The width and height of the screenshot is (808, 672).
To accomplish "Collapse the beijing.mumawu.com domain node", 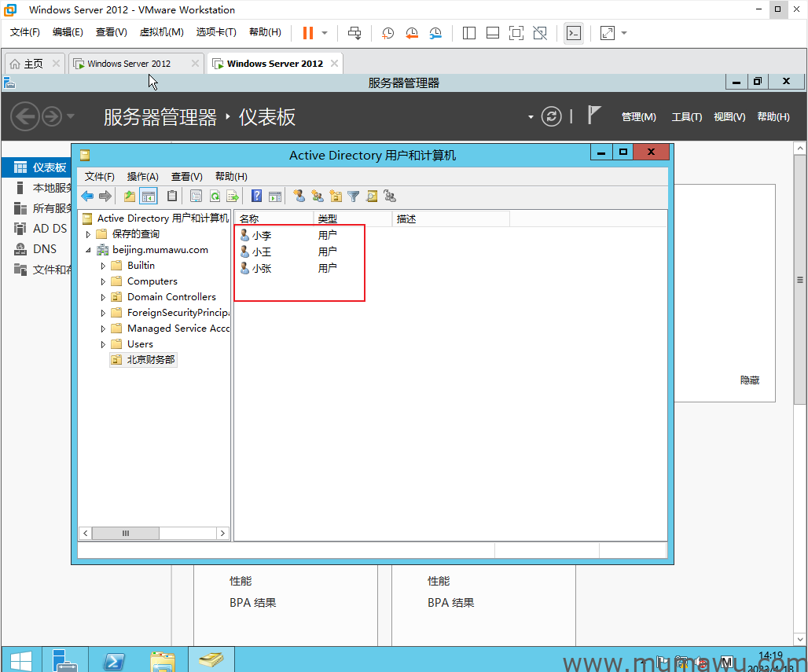I will tap(88, 250).
